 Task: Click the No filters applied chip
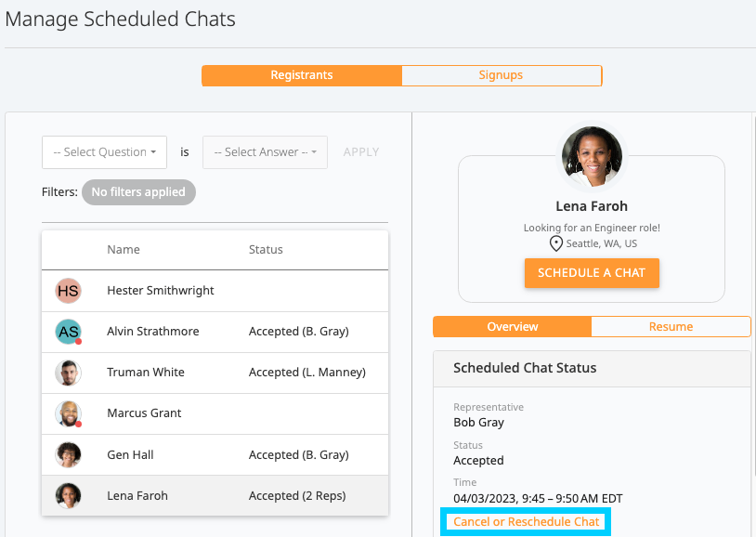tap(138, 192)
